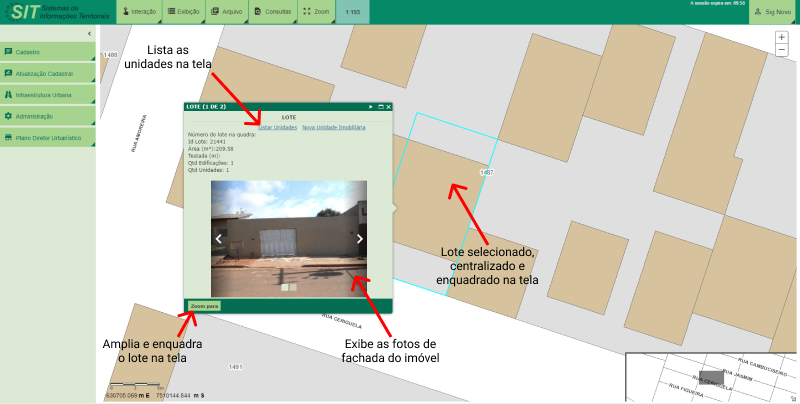Click the Nova Unidade Imobiliária link

point(333,128)
